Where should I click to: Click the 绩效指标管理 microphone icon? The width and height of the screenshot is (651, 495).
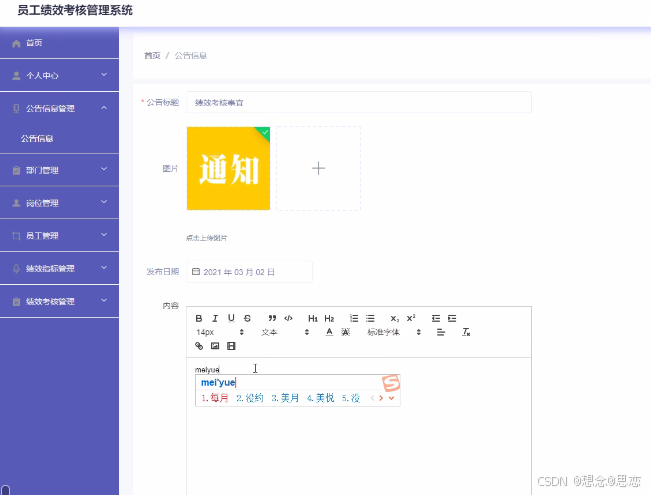pos(16,269)
